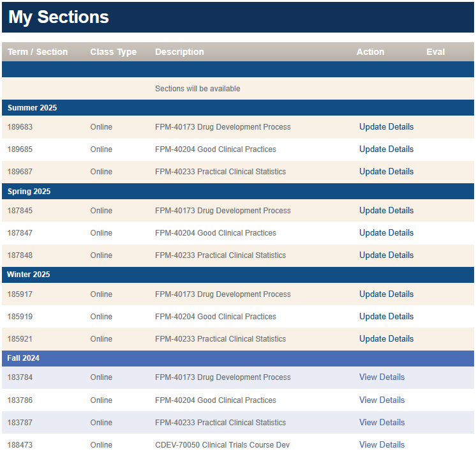This screenshot has height=454, width=476.
Task: Open Update Details for section 189683
Action: (386, 127)
